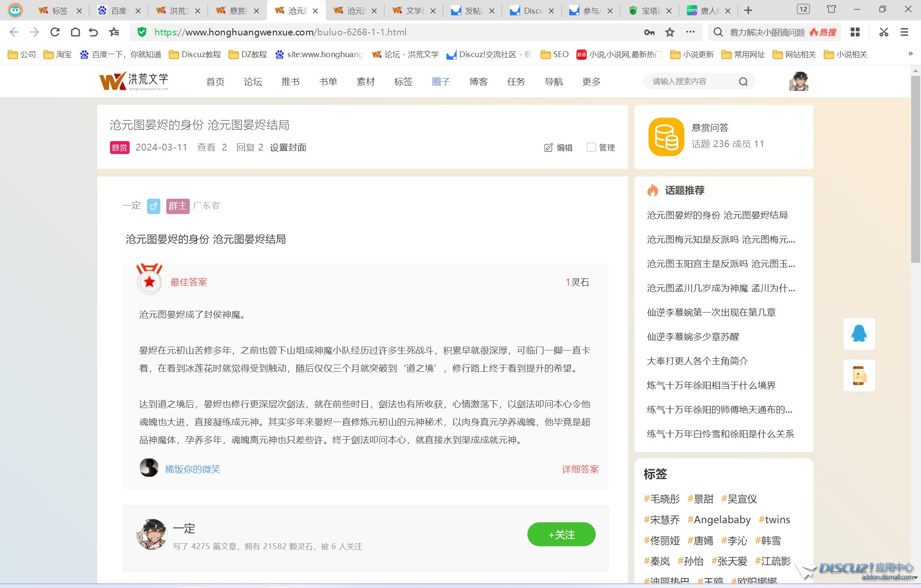This screenshot has width=921, height=588.
Task: Open the skin/shirt icon in title bar
Action: coord(831,9)
